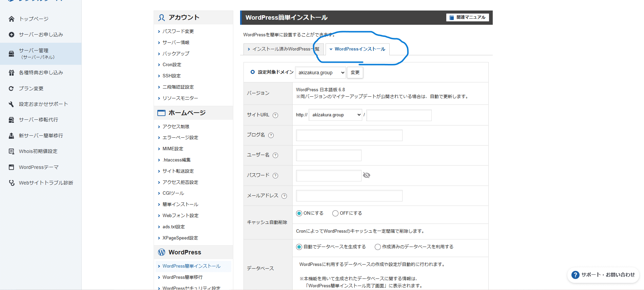644x290 pixels.
Task: Open サーバー情報 link
Action: tap(176, 42)
